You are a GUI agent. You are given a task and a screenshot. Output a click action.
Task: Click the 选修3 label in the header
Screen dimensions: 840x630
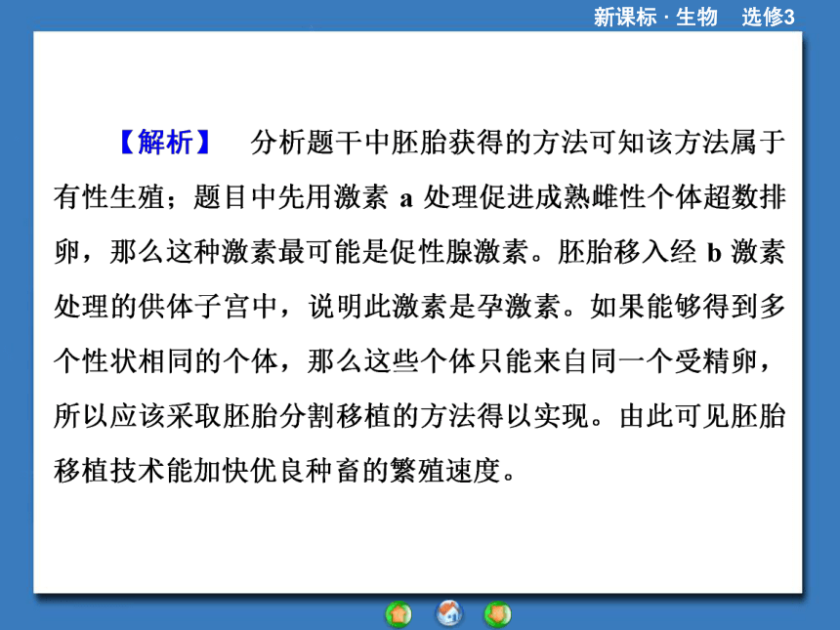[768, 17]
